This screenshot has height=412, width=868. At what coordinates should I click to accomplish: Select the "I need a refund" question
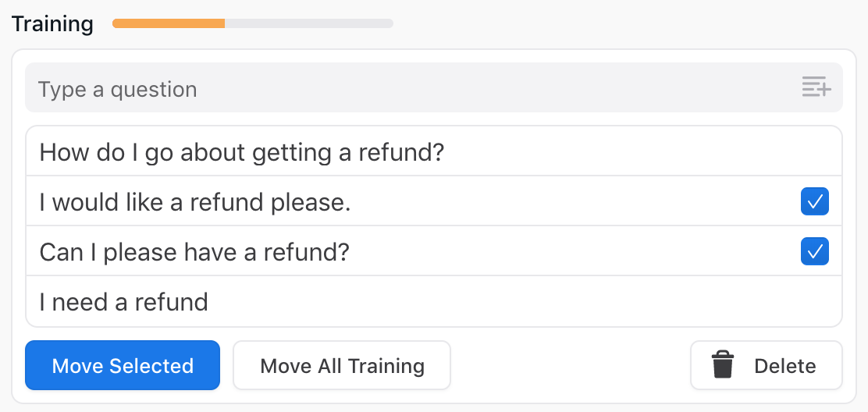pos(124,302)
